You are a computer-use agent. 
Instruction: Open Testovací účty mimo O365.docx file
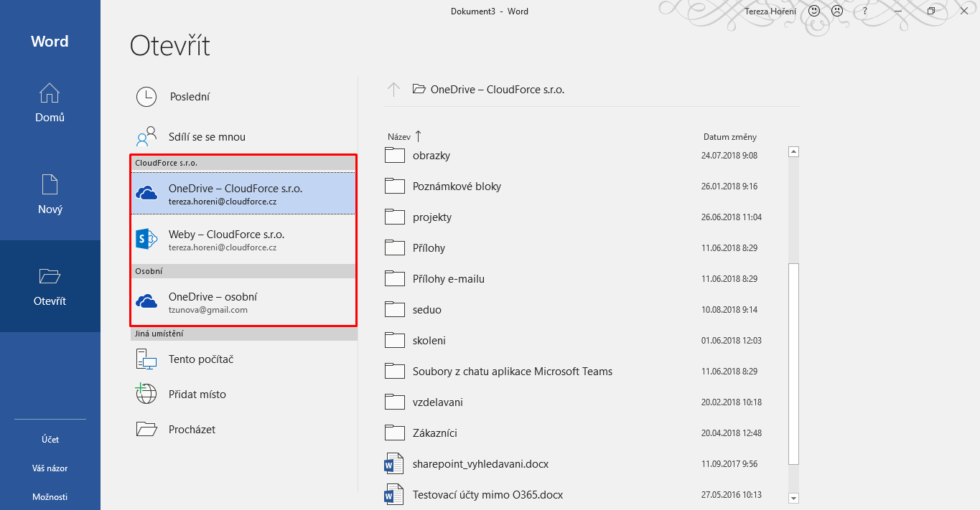pyautogui.click(x=487, y=495)
